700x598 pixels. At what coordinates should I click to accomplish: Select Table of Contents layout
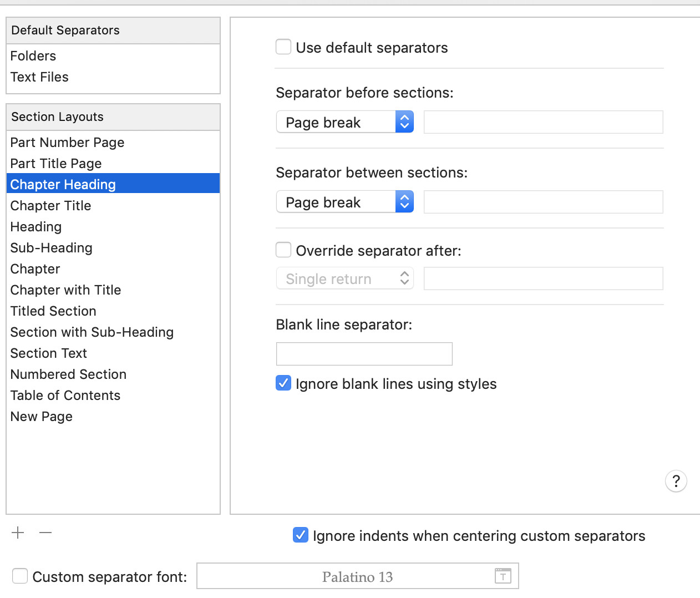(65, 396)
